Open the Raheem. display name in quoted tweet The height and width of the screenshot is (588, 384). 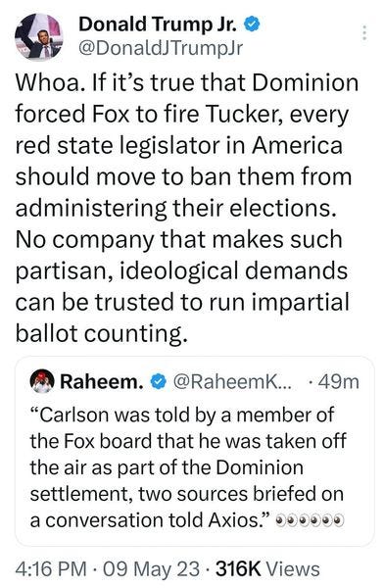[x=102, y=382]
